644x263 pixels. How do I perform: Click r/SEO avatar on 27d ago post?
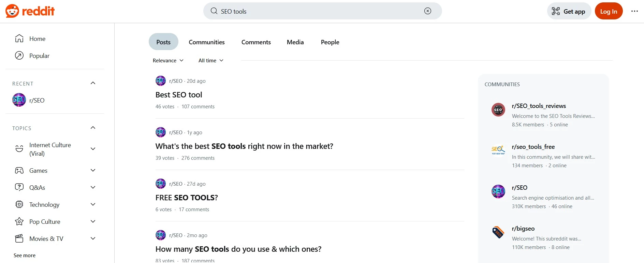click(161, 184)
